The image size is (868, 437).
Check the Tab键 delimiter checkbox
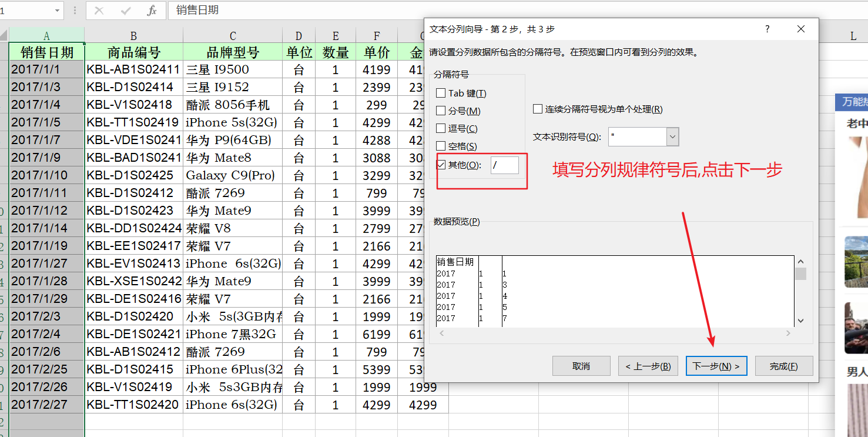(x=440, y=93)
